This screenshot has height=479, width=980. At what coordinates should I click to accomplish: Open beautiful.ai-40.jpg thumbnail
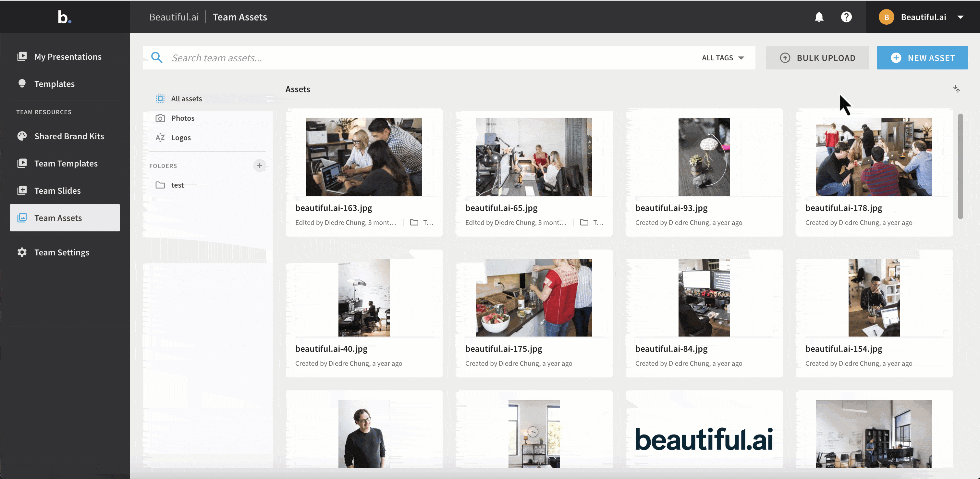coord(364,298)
